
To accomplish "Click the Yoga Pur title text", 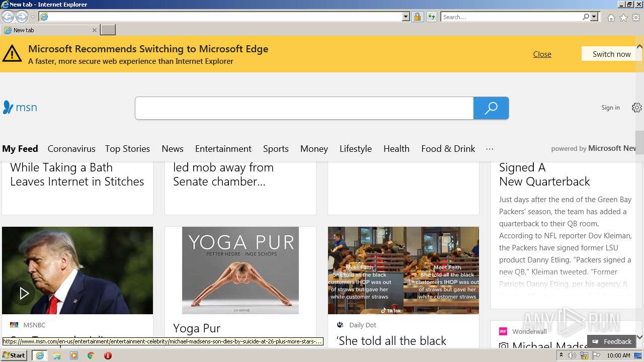I will pyautogui.click(x=197, y=328).
